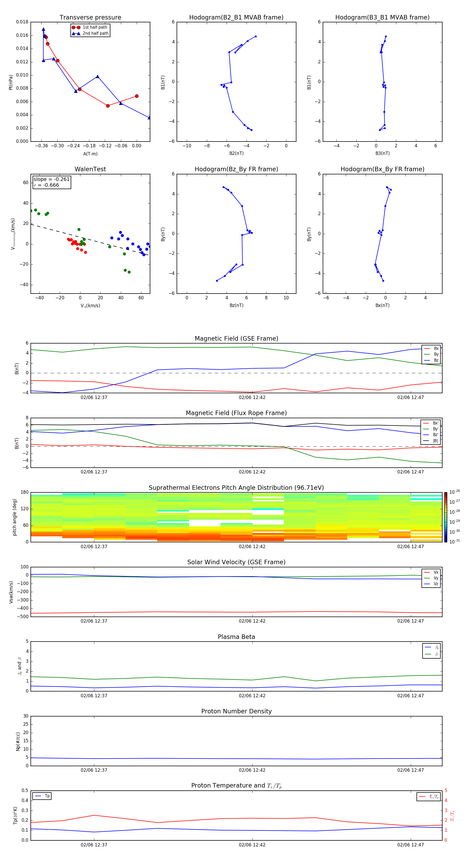The image size is (473, 868).
Task: Click 'Bz(nT)' x-axis label
Action: (x=236, y=306)
